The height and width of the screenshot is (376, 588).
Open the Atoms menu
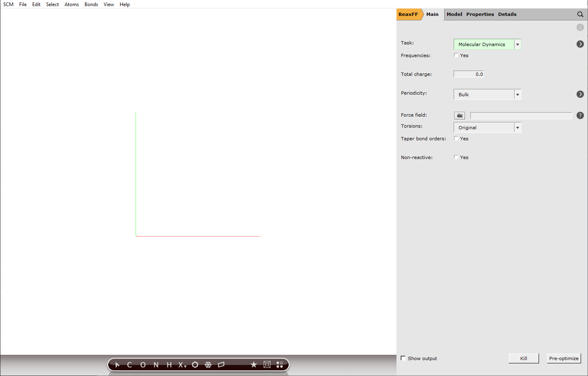click(x=71, y=4)
